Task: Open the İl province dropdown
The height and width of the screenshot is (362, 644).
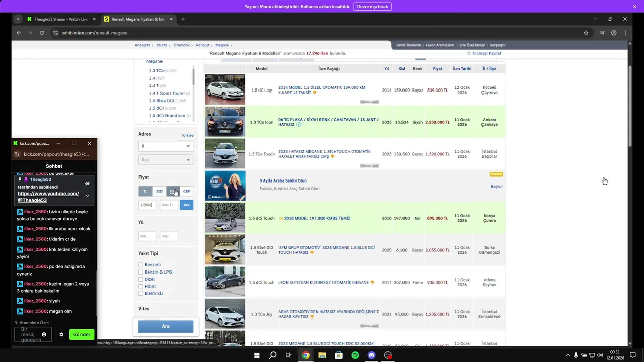Action: pyautogui.click(x=166, y=146)
